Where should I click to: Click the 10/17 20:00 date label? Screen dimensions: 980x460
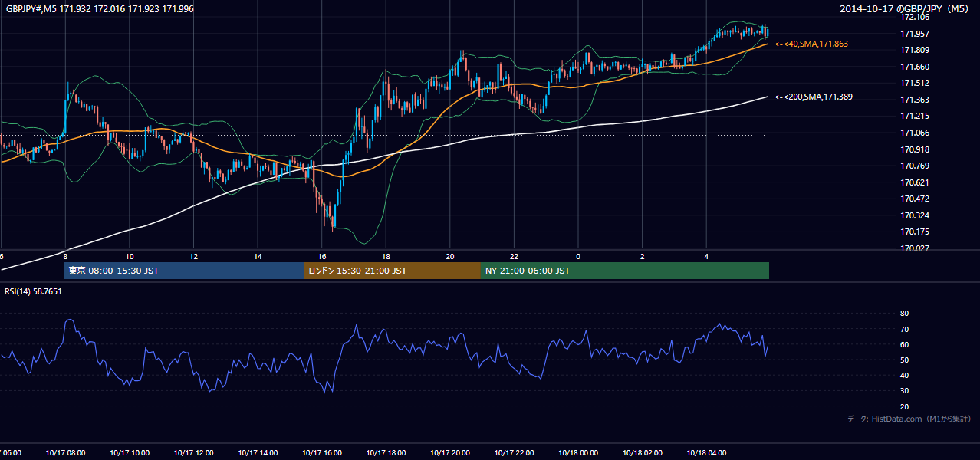click(x=450, y=453)
